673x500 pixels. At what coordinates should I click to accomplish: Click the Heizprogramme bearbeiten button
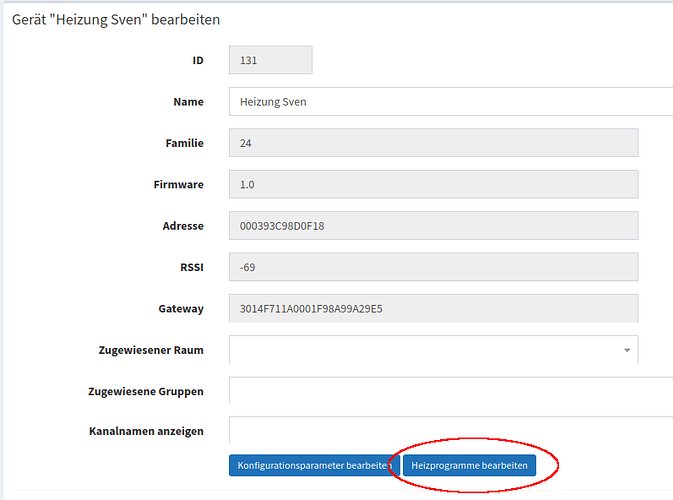(469, 466)
